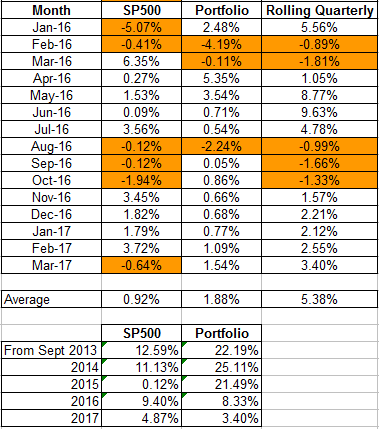Select the Average row label cell

(51, 299)
